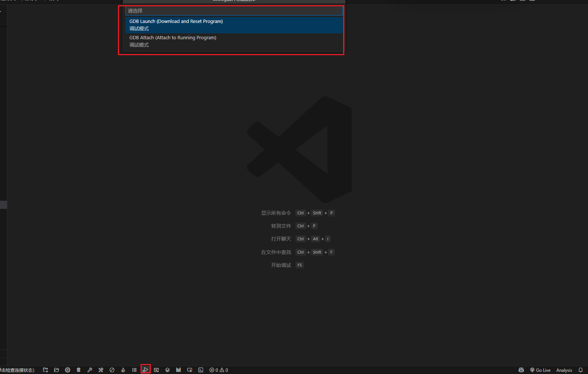Click the circle-slash stop icon
The width and height of the screenshot is (588, 374).
click(x=112, y=370)
